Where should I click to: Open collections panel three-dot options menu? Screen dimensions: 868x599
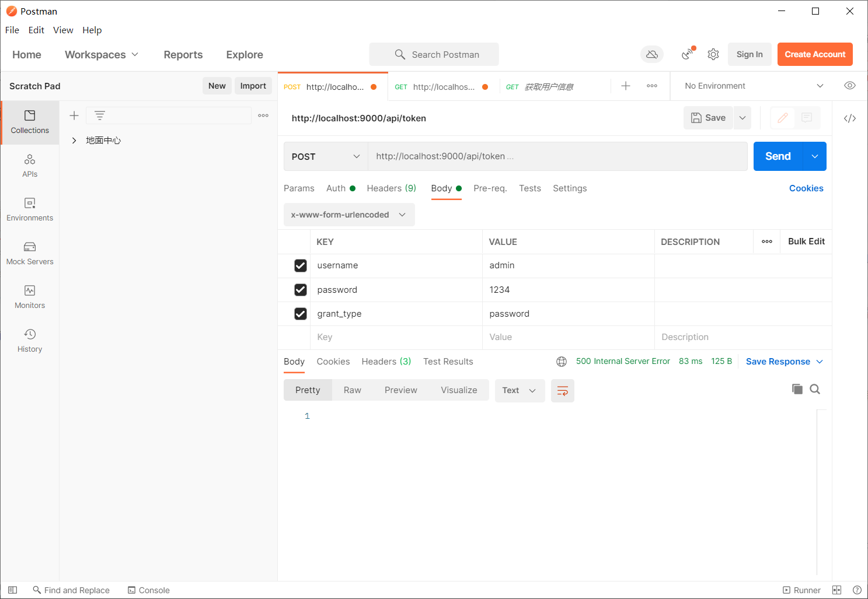[x=263, y=115]
